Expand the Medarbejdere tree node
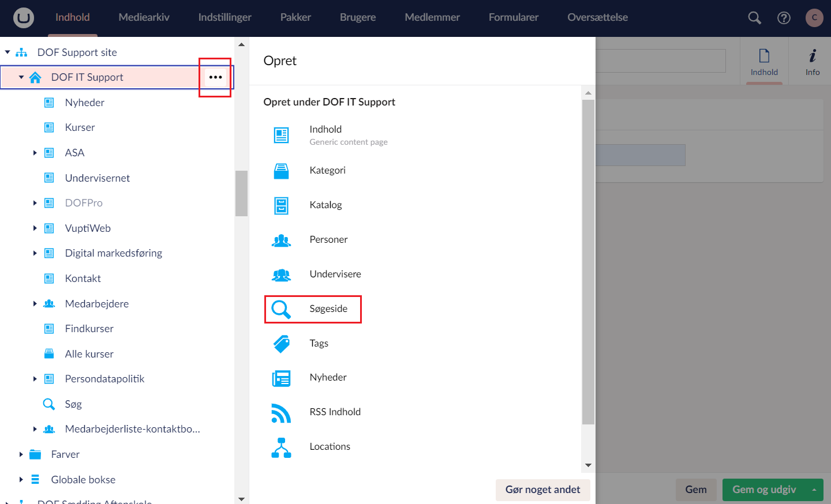This screenshot has height=504, width=831. pyautogui.click(x=35, y=304)
